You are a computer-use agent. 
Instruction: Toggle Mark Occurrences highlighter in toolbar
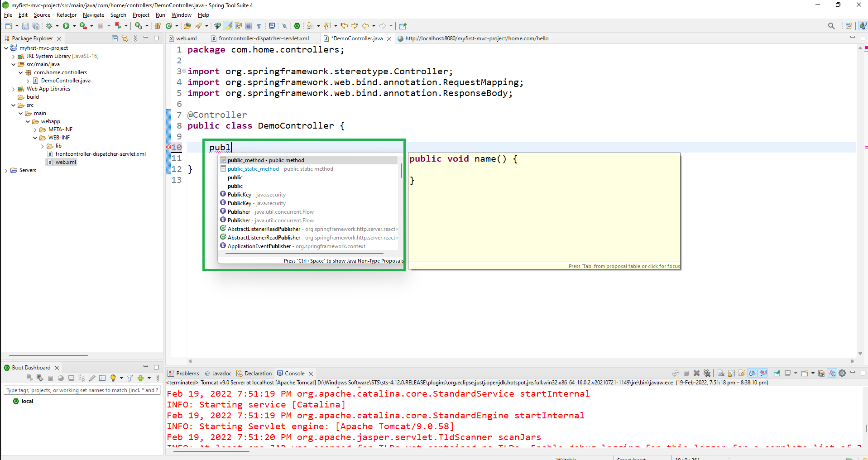tap(229, 26)
